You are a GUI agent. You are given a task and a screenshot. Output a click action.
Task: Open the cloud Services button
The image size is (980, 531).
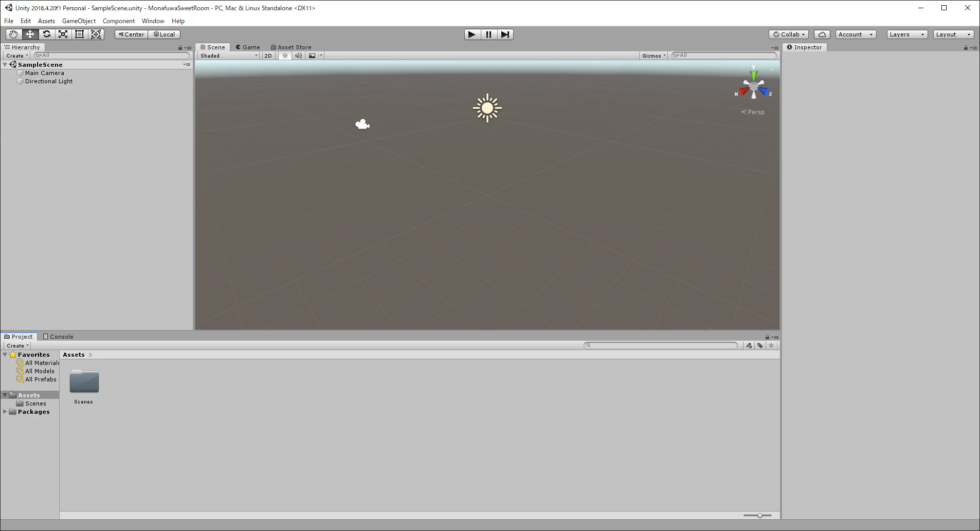(822, 34)
